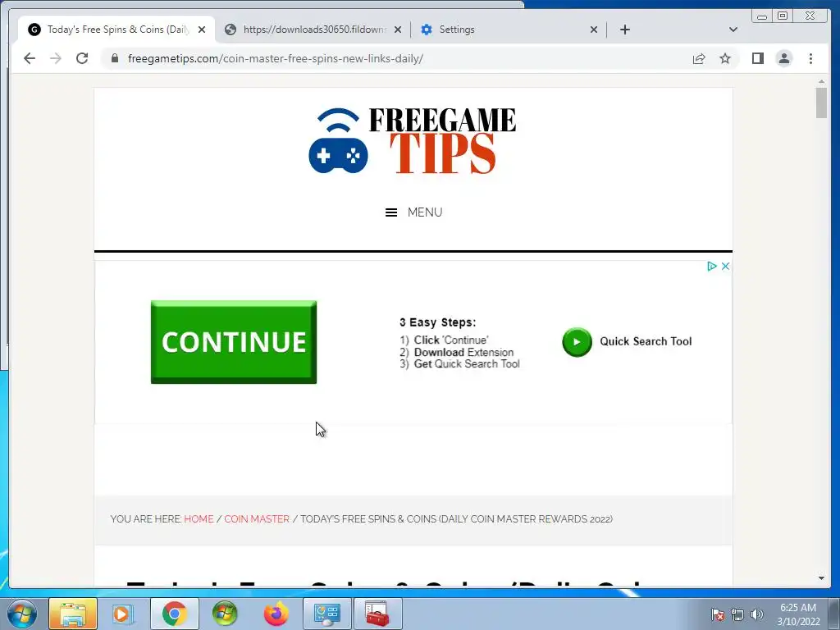Bookmark this tab with the star icon
The height and width of the screenshot is (630, 840).
pos(725,58)
